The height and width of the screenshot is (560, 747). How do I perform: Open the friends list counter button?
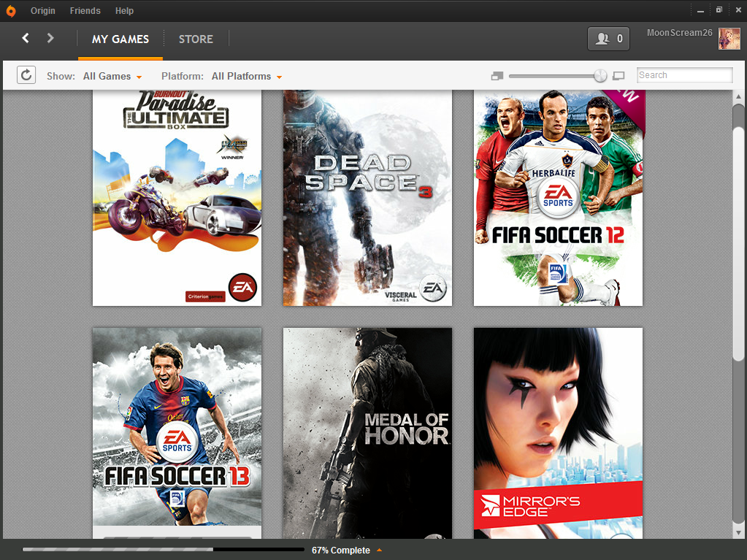click(x=608, y=39)
